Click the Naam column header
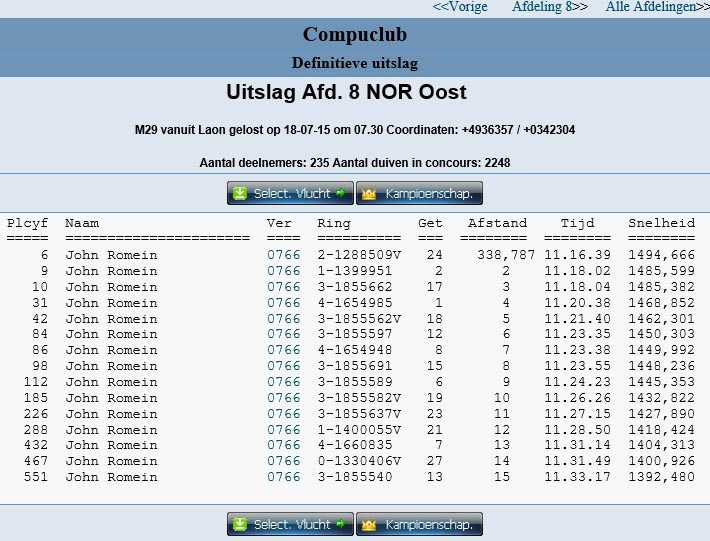The width and height of the screenshot is (710, 541). tap(82, 223)
